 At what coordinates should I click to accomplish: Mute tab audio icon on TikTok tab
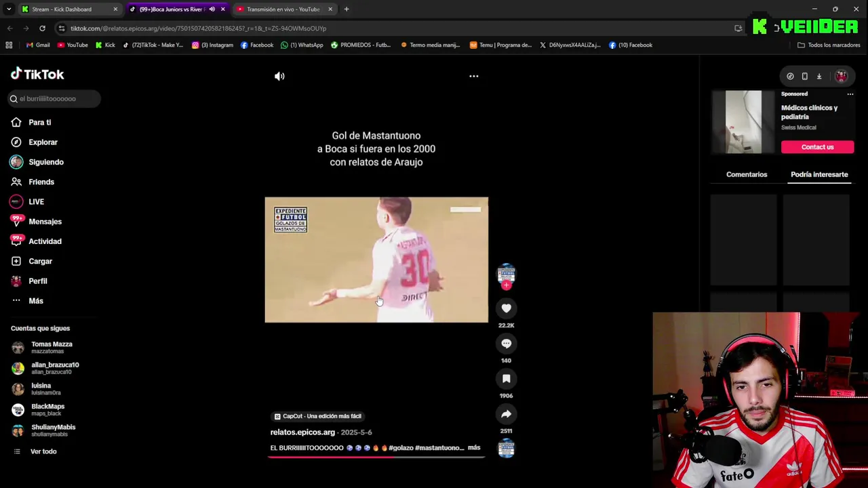tap(212, 9)
